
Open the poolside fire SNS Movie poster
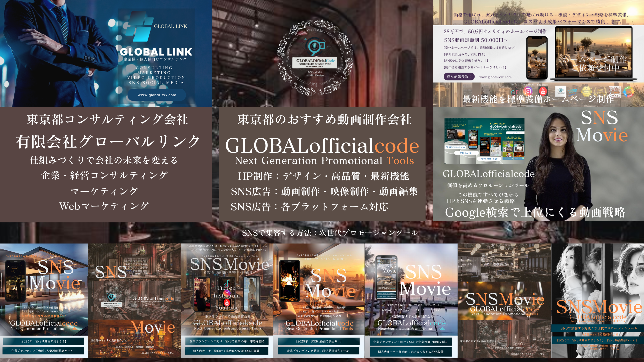[44, 301]
